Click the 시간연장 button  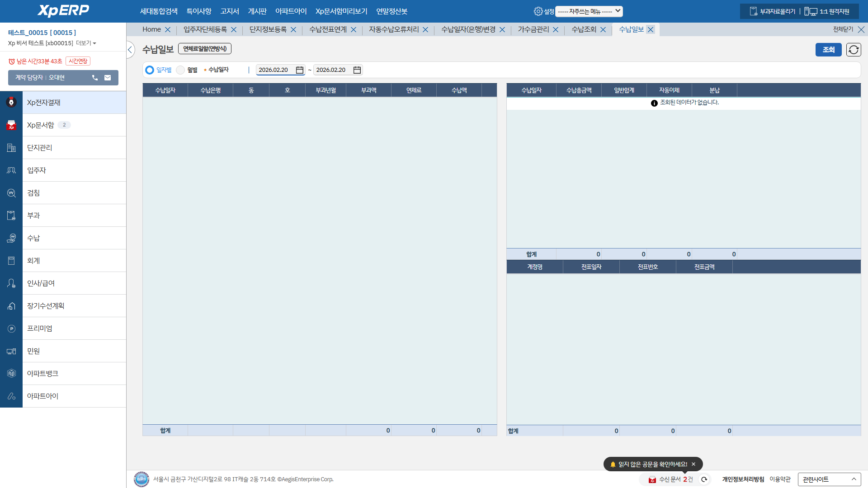pos(78,61)
